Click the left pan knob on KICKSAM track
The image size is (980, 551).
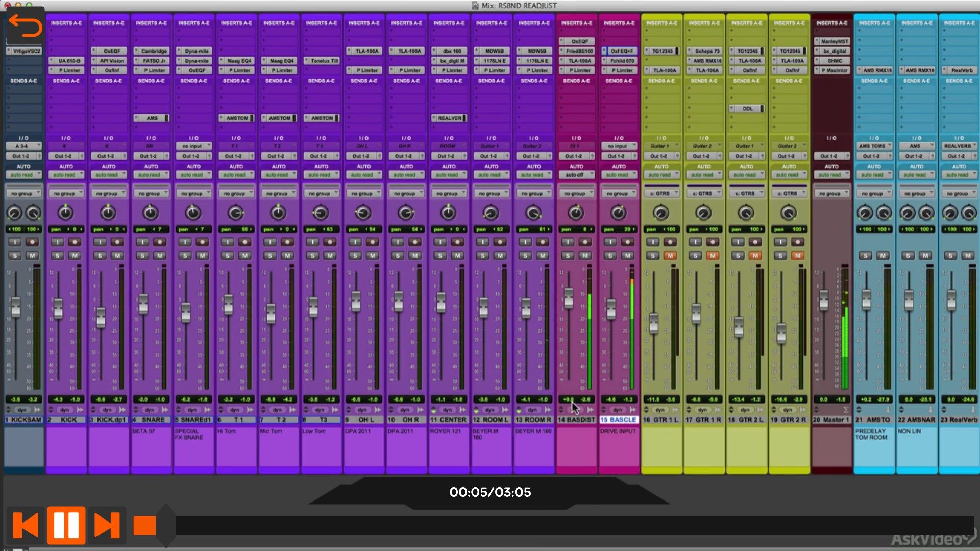click(x=14, y=213)
